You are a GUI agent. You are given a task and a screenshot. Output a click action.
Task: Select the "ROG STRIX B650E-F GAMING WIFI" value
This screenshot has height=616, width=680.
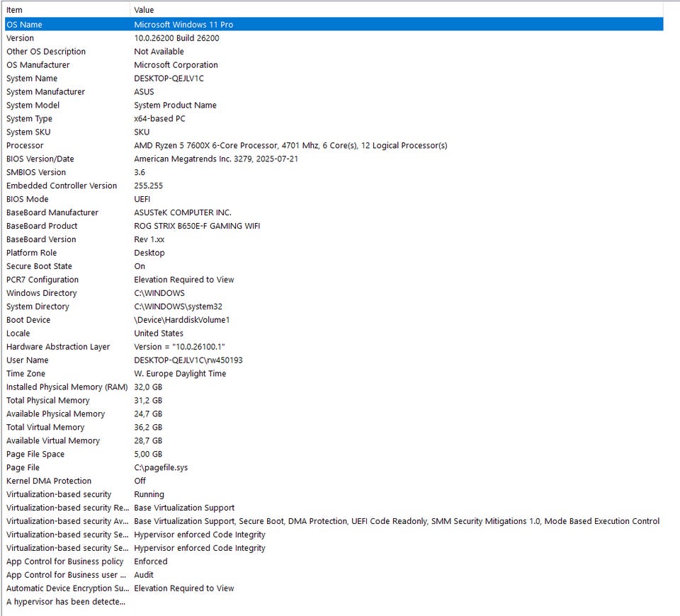click(197, 227)
